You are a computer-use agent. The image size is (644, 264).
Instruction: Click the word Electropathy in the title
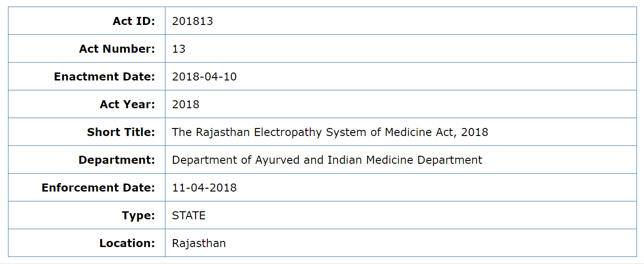click(x=285, y=132)
